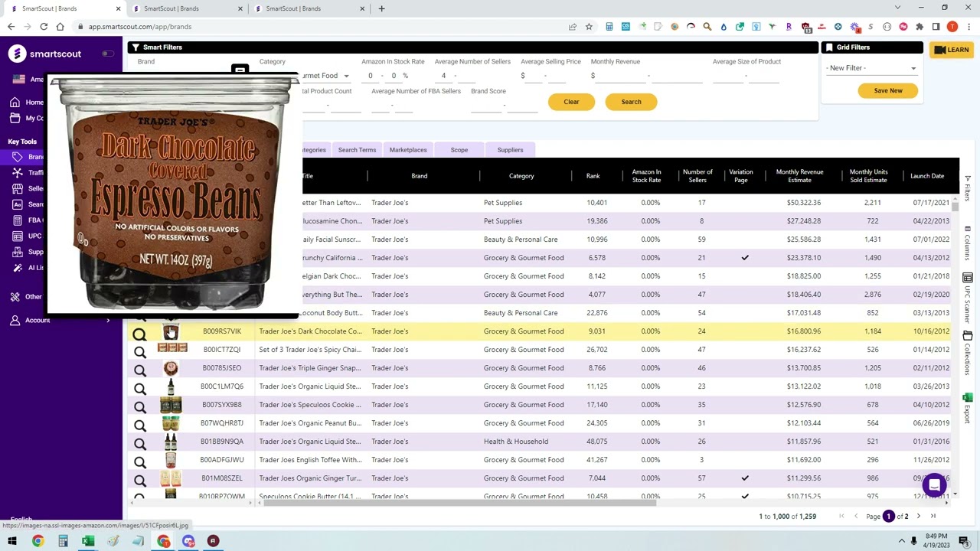This screenshot has height=551, width=980.
Task: Open the chat support bubble
Action: pyautogui.click(x=934, y=484)
